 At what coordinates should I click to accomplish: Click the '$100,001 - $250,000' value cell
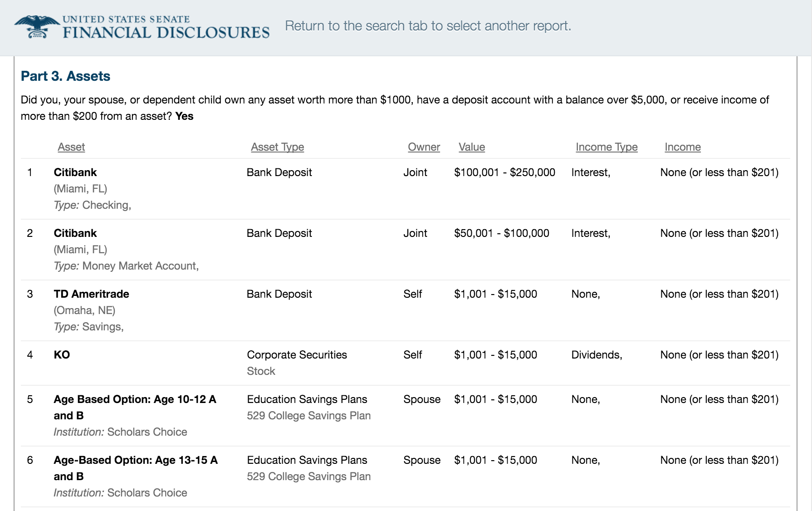(x=504, y=172)
